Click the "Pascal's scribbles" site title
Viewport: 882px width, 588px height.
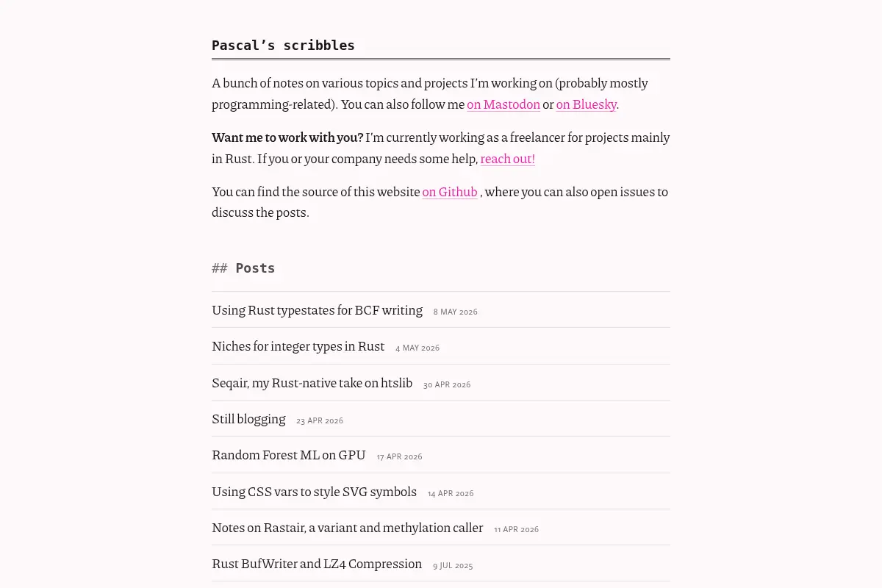click(283, 46)
